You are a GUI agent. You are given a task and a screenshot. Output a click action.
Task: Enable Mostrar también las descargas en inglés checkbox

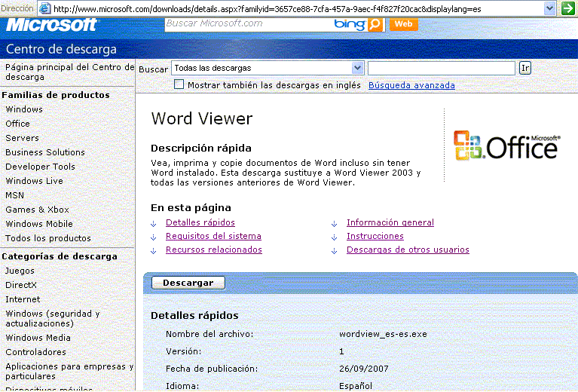point(179,85)
